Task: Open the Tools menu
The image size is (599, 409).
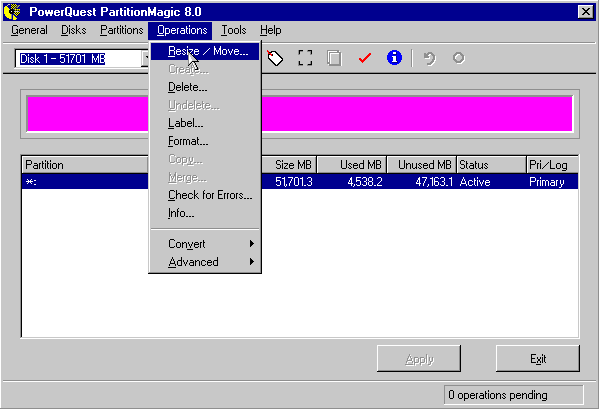Action: 234,30
